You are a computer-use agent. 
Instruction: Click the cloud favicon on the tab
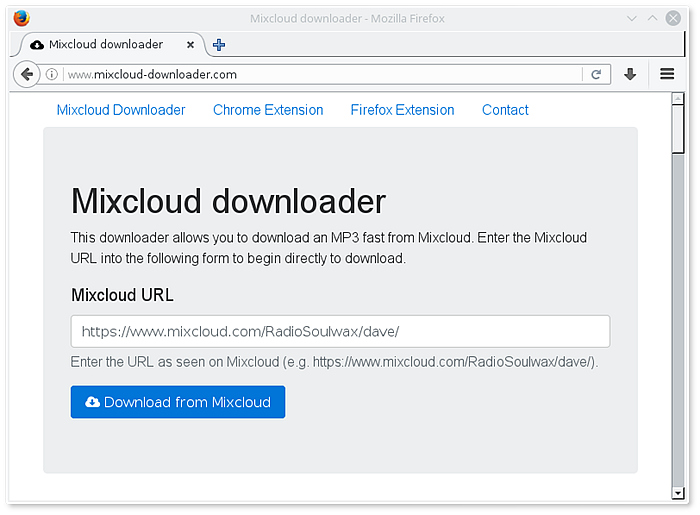coord(37,45)
